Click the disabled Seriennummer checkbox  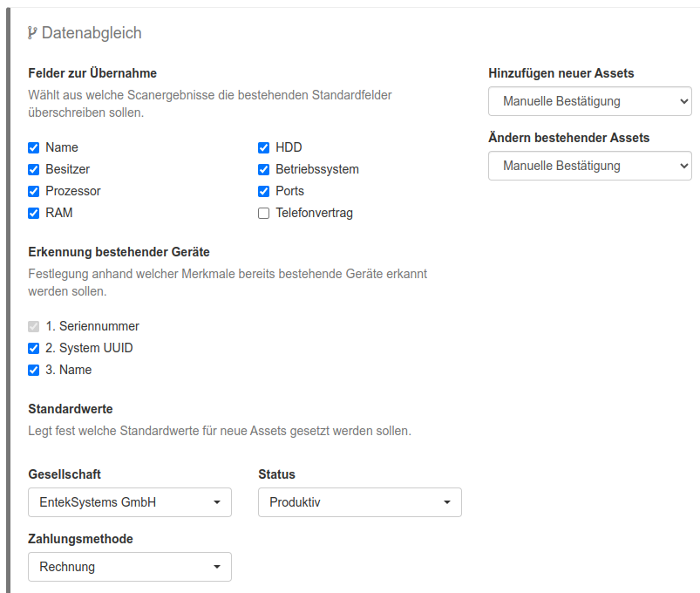click(x=34, y=326)
